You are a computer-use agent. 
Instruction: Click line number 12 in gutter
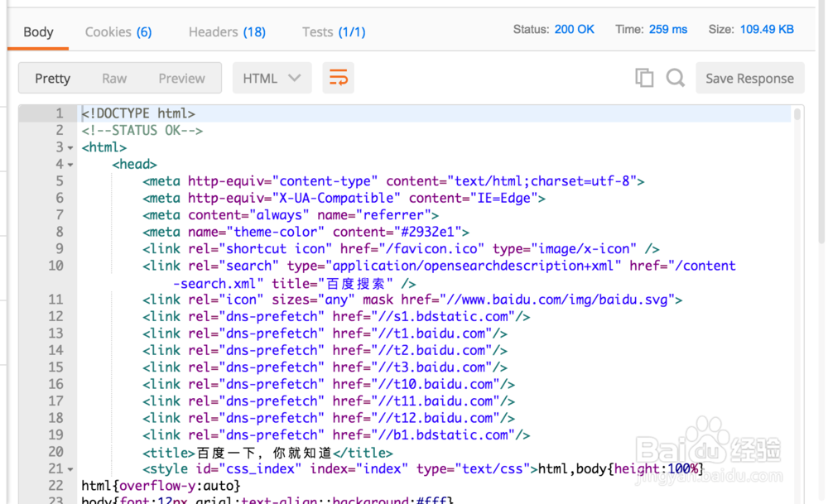(x=56, y=317)
